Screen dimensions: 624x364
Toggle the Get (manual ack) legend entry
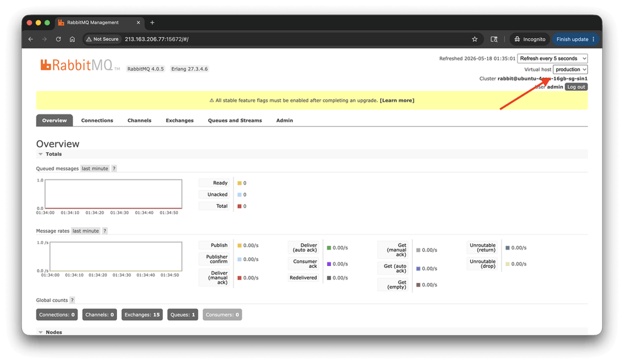click(x=393, y=250)
